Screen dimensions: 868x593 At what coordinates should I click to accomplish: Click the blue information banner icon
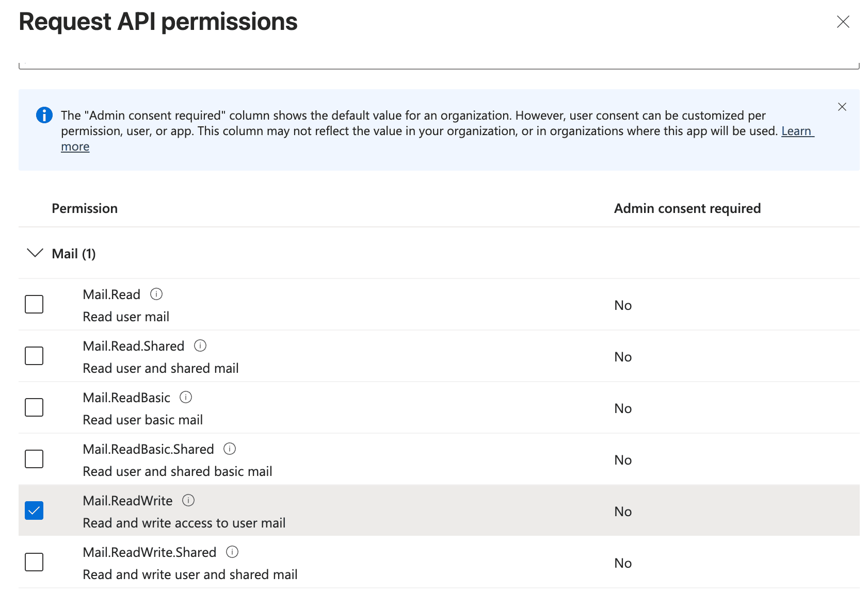(x=44, y=115)
